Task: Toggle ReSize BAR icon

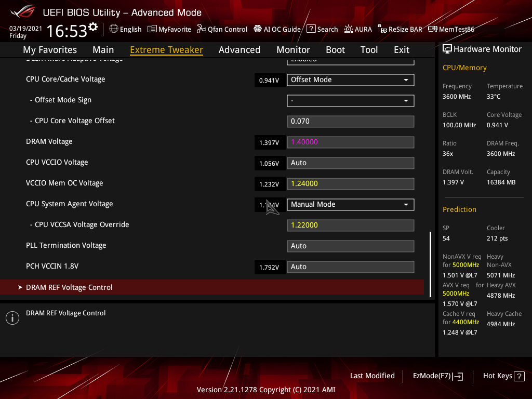Action: (382, 29)
